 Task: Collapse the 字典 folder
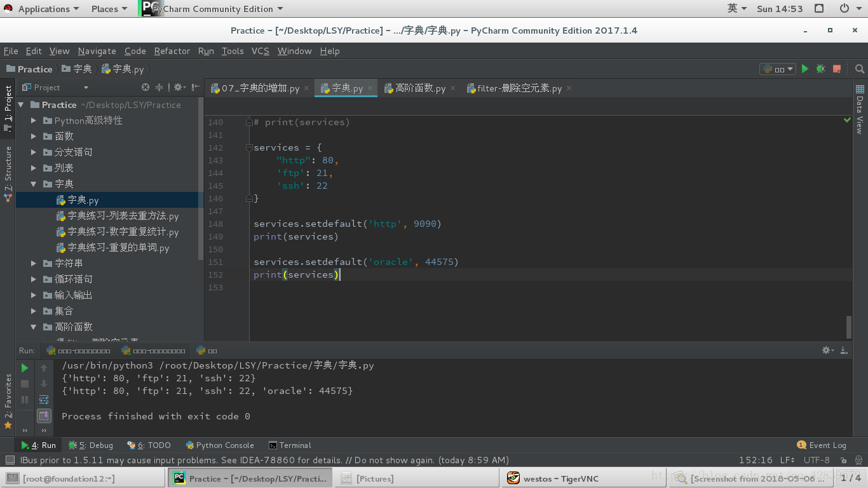point(34,184)
